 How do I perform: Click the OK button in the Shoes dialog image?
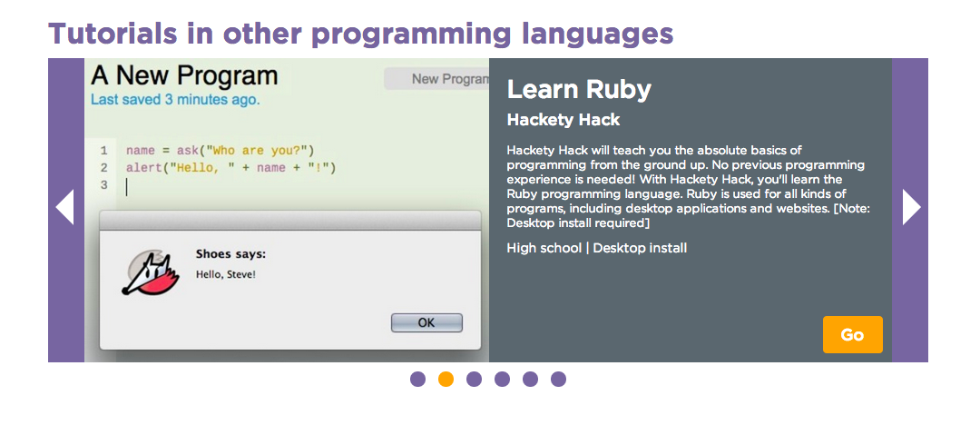(x=426, y=323)
